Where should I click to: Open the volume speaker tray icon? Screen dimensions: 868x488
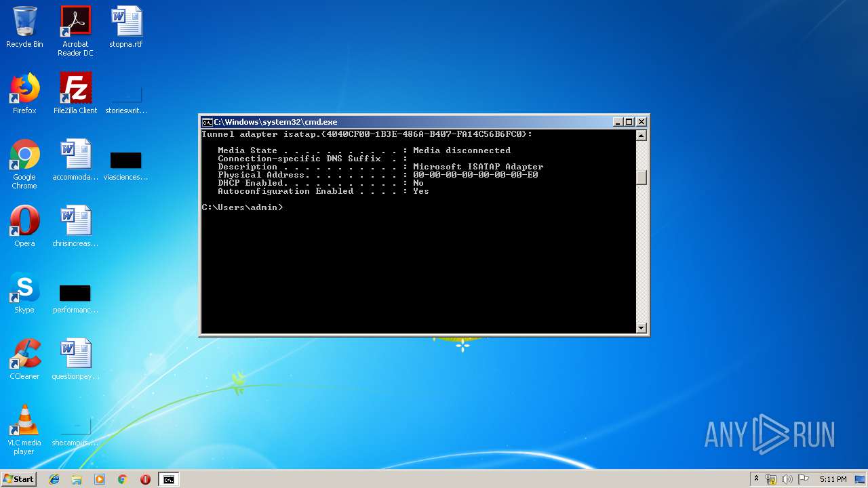click(787, 479)
